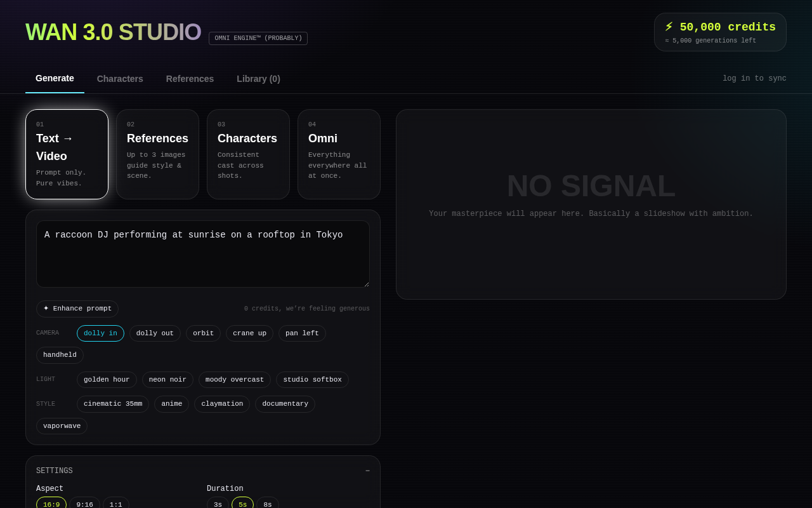812x508 pixels.
Task: Click inside the prompt text area
Action: click(203, 254)
